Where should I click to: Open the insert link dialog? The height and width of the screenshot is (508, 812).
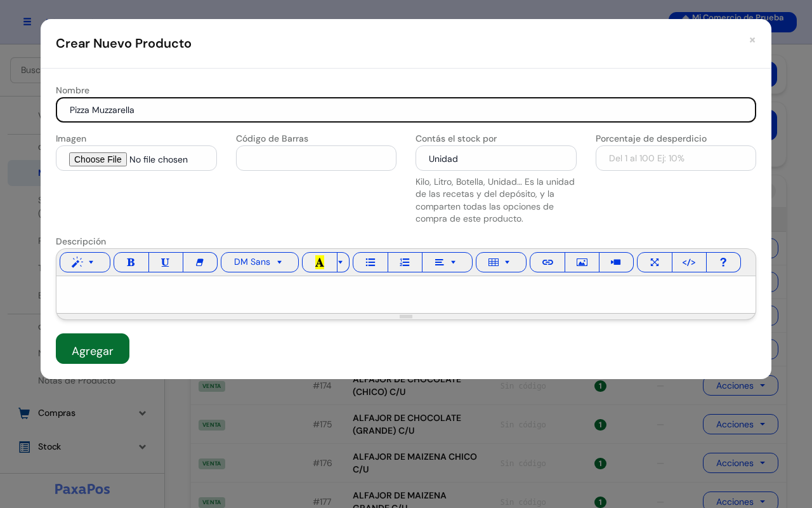[547, 262]
